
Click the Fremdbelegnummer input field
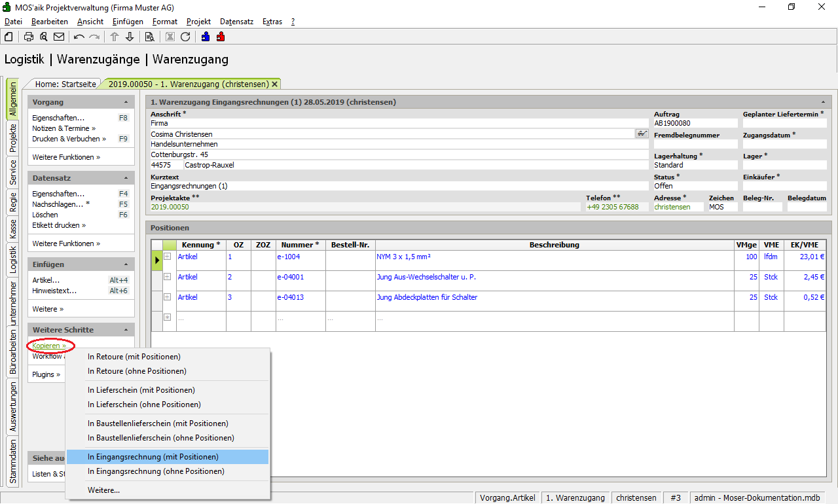pyautogui.click(x=695, y=144)
